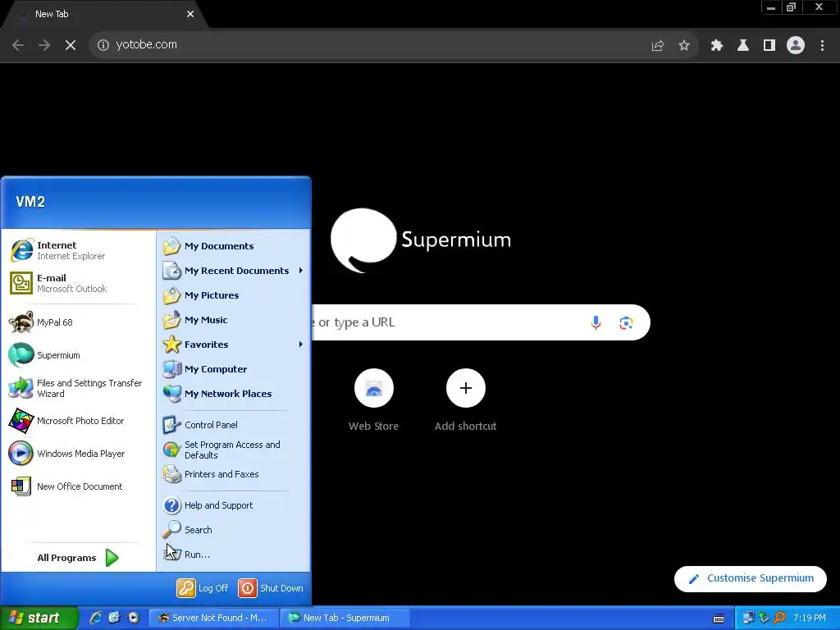Launch Supermium from the Start menu
The image size is (840, 630).
tap(78, 355)
